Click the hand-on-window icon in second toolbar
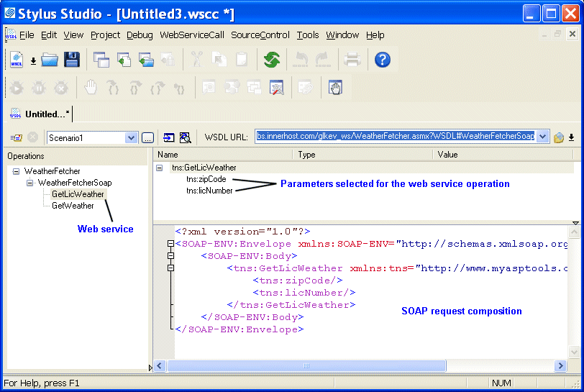This screenshot has width=584, height=392. [336, 88]
